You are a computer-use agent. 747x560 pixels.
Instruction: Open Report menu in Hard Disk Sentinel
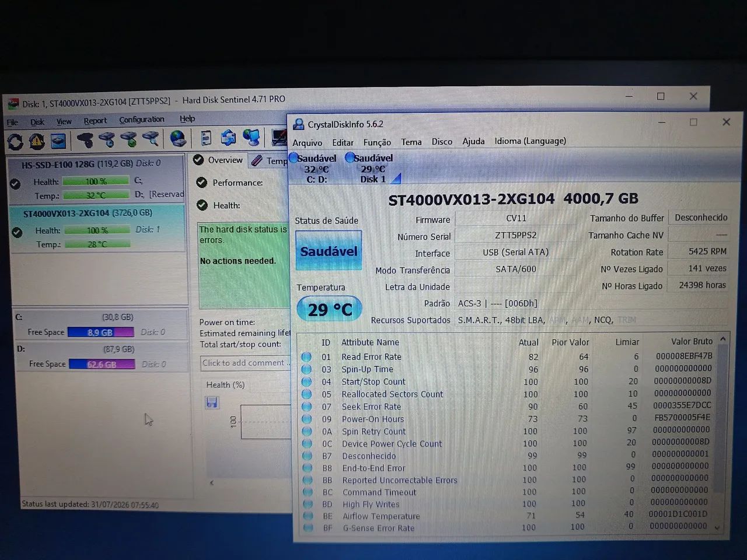click(x=95, y=121)
